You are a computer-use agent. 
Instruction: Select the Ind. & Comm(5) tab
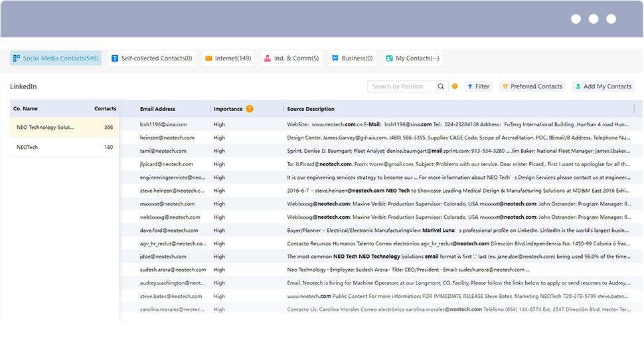(291, 58)
